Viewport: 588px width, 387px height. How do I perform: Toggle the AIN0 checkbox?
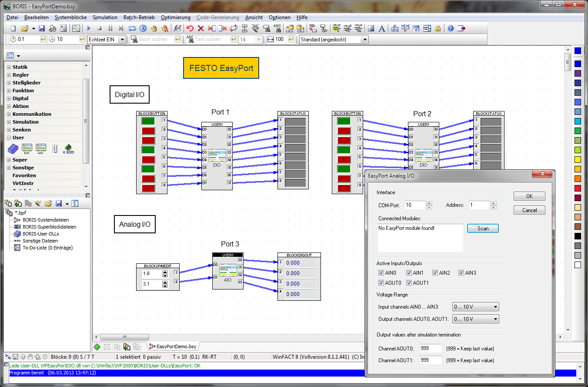point(381,273)
